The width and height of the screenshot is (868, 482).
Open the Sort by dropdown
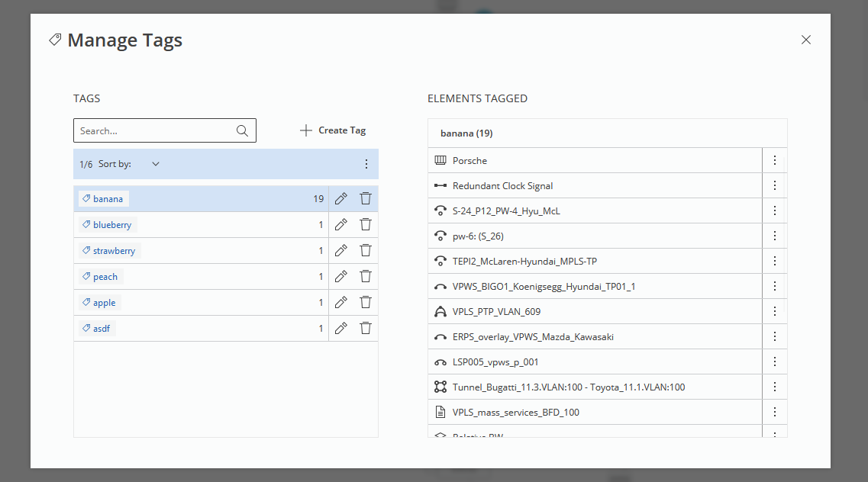(x=155, y=164)
